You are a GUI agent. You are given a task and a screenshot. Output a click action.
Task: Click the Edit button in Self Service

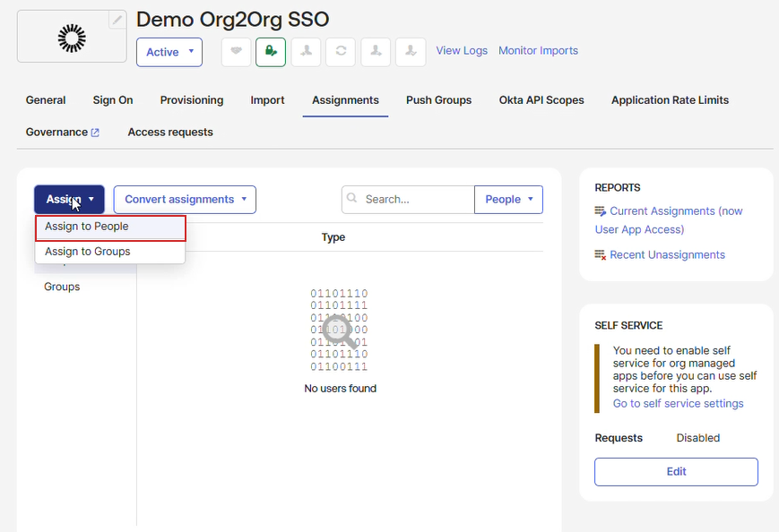tap(676, 472)
